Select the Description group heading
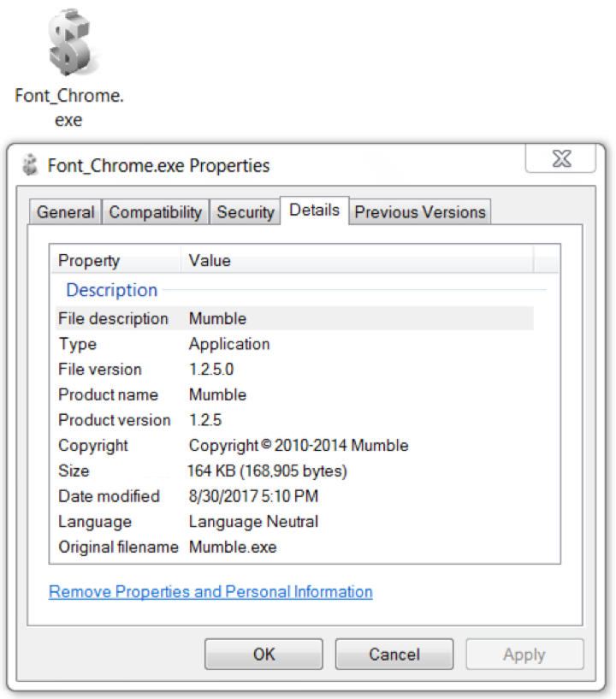616x699 pixels. point(112,290)
